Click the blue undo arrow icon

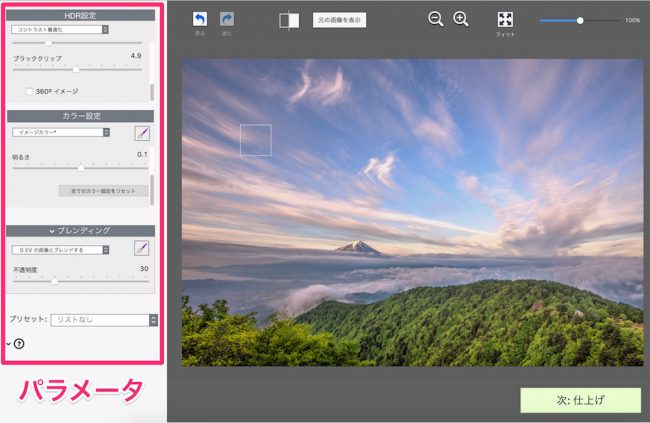click(200, 19)
